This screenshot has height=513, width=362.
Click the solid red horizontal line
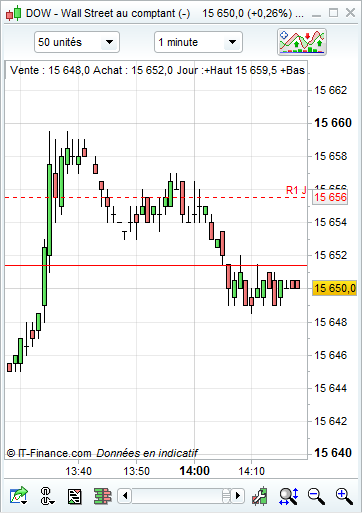tap(156, 266)
